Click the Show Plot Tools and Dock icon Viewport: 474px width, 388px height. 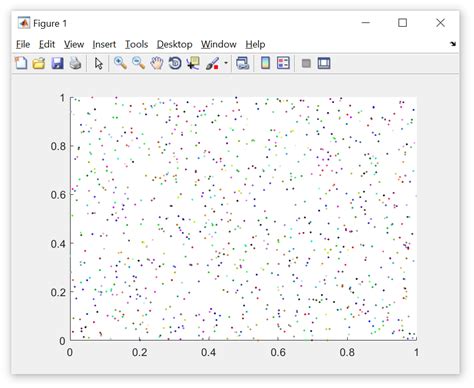[324, 63]
